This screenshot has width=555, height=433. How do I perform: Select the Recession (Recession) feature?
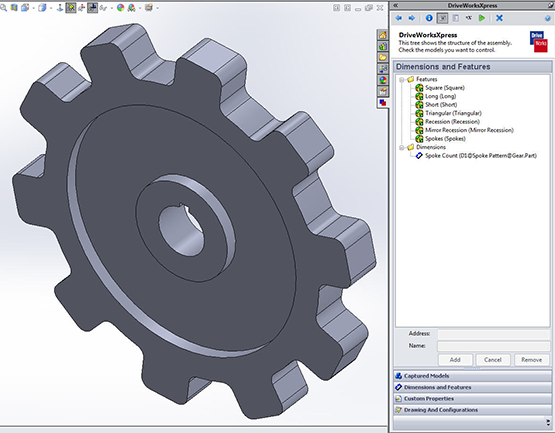[x=448, y=122]
